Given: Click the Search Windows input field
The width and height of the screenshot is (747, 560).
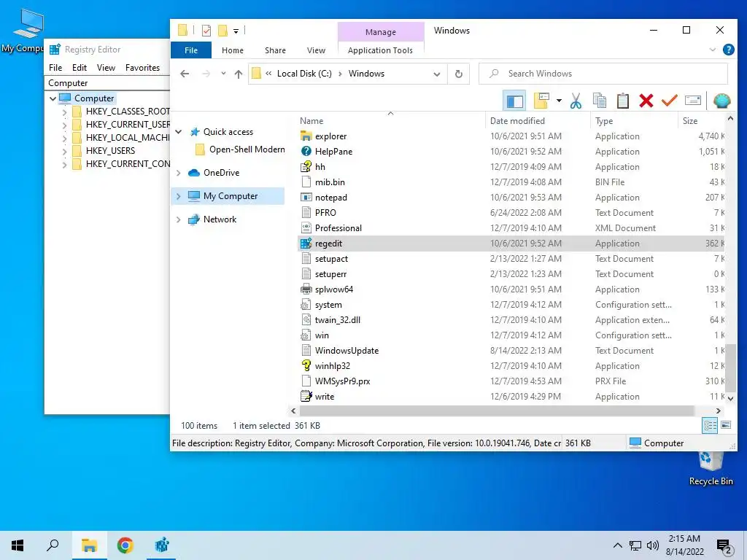Looking at the screenshot, I should [603, 74].
